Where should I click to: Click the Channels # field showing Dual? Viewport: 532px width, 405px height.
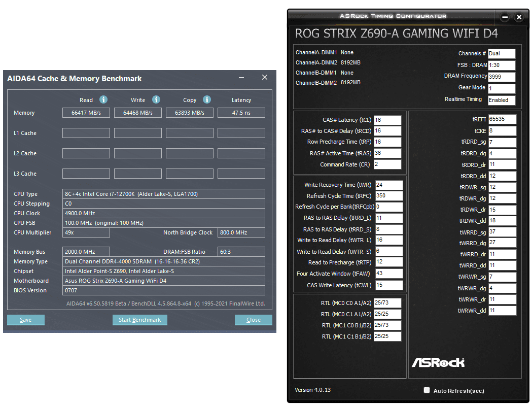pos(502,54)
